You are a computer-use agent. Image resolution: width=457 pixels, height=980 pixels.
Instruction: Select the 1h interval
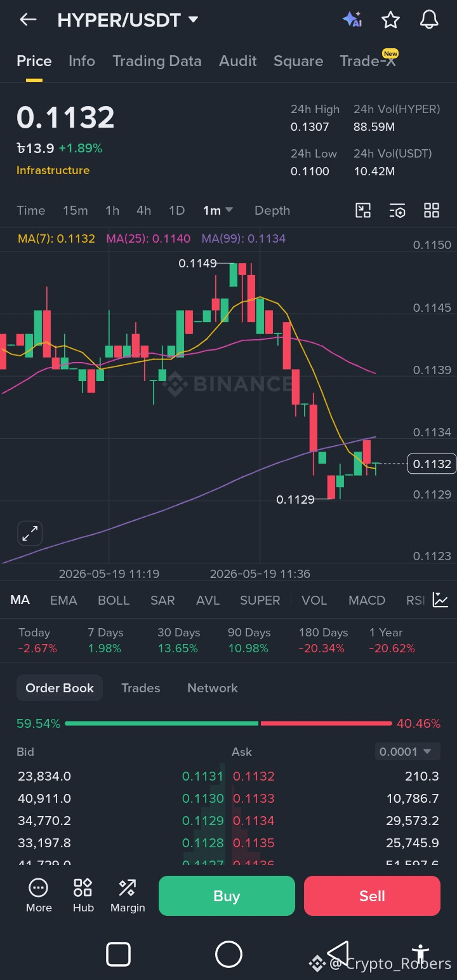pyautogui.click(x=112, y=210)
